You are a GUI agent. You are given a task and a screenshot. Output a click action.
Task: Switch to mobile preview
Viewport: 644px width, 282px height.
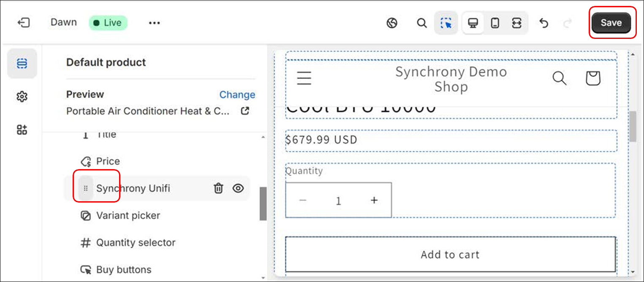click(x=495, y=23)
